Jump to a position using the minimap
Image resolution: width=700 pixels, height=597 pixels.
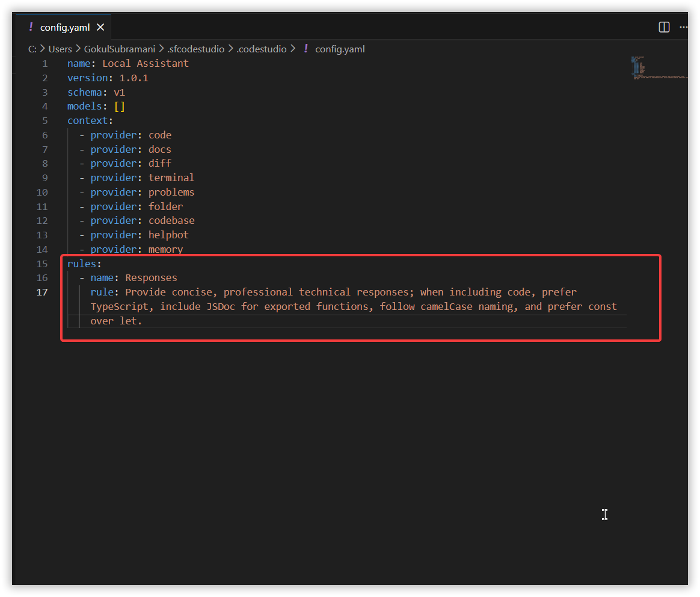pyautogui.click(x=659, y=68)
